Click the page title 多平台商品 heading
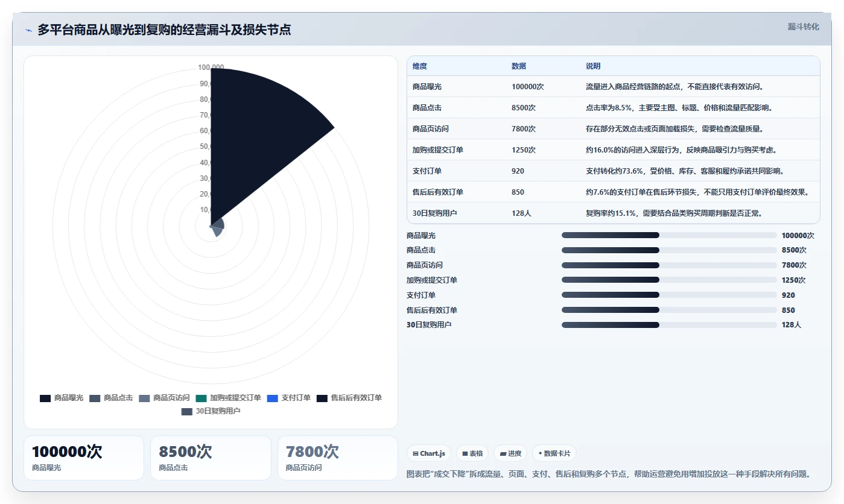 pos(164,30)
